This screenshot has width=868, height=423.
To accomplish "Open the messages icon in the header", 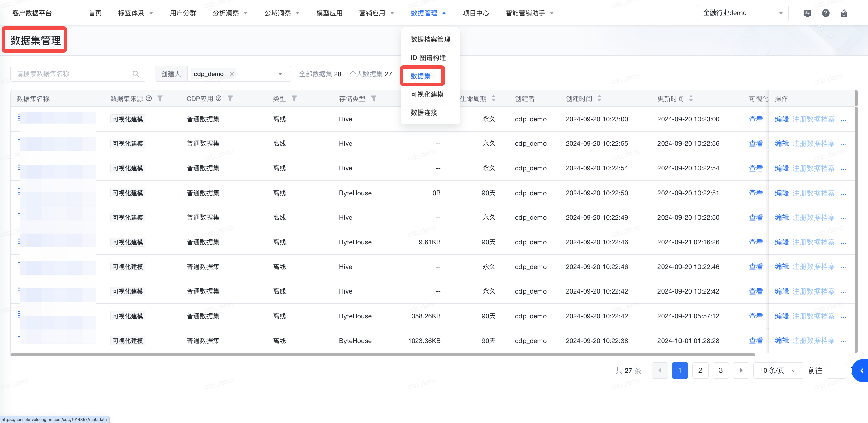I will pos(807,13).
